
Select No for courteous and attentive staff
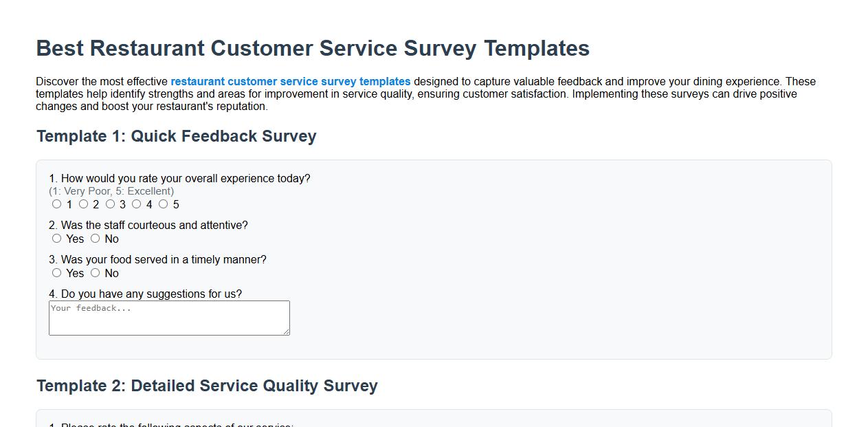[96, 239]
